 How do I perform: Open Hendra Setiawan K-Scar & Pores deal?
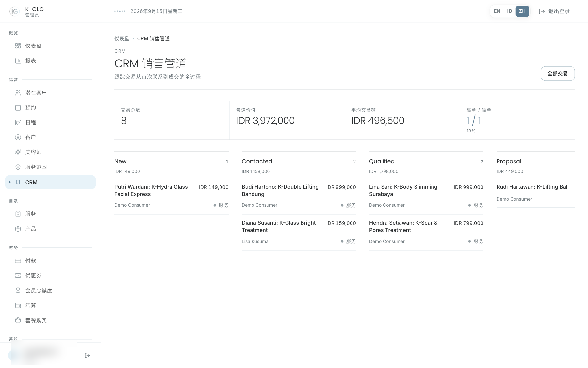[x=426, y=232]
